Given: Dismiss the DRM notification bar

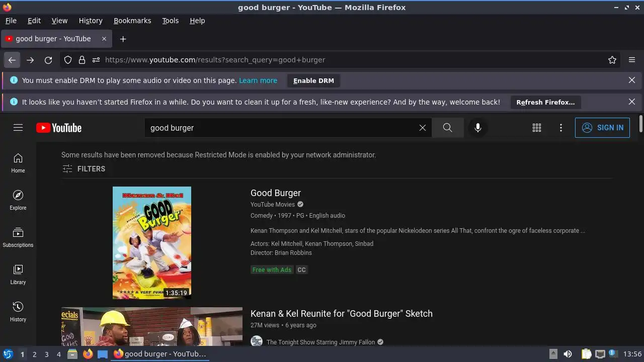Looking at the screenshot, I should click(632, 80).
